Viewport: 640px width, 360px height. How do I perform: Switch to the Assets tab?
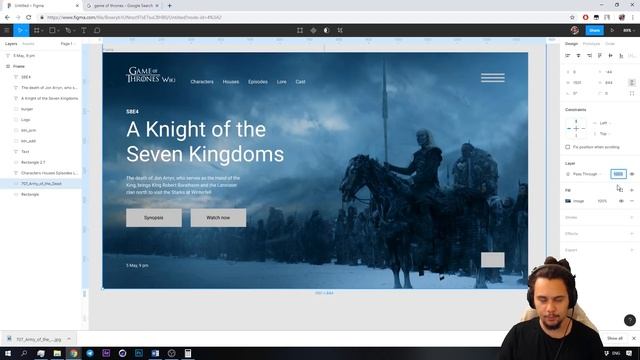(x=28, y=44)
